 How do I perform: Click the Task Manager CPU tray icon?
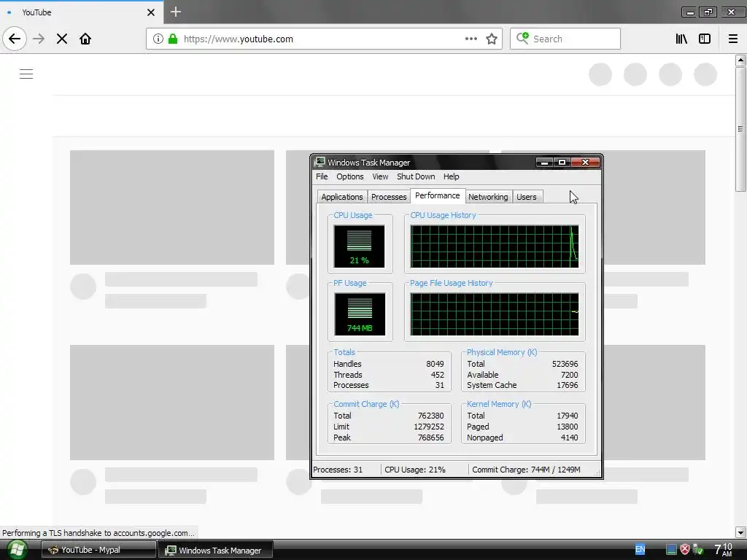point(671,550)
